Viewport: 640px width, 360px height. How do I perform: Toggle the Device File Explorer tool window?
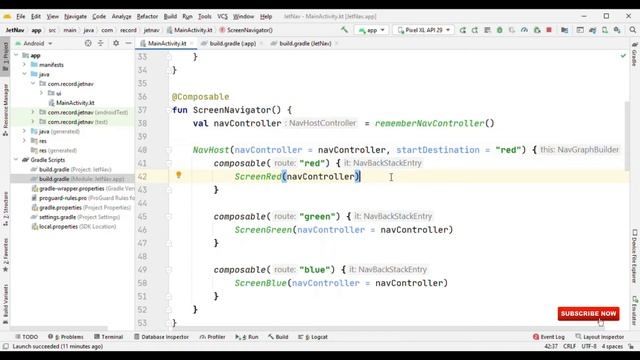tap(634, 256)
